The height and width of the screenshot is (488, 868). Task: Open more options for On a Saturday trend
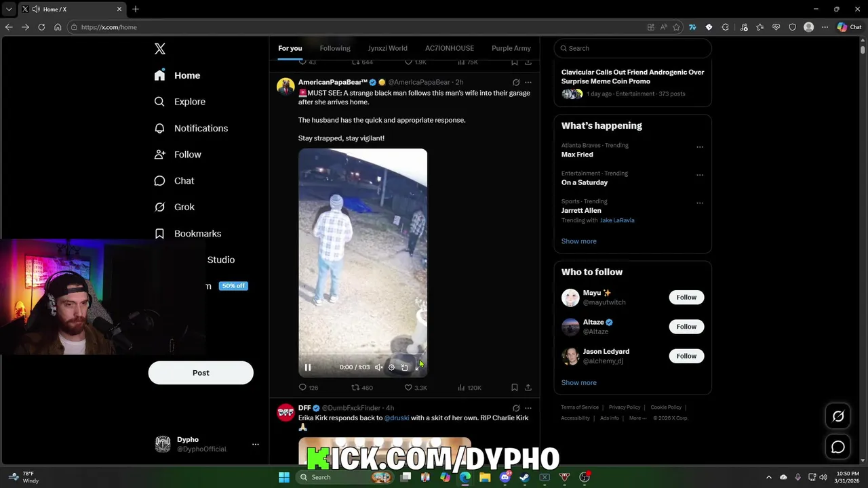tap(700, 175)
